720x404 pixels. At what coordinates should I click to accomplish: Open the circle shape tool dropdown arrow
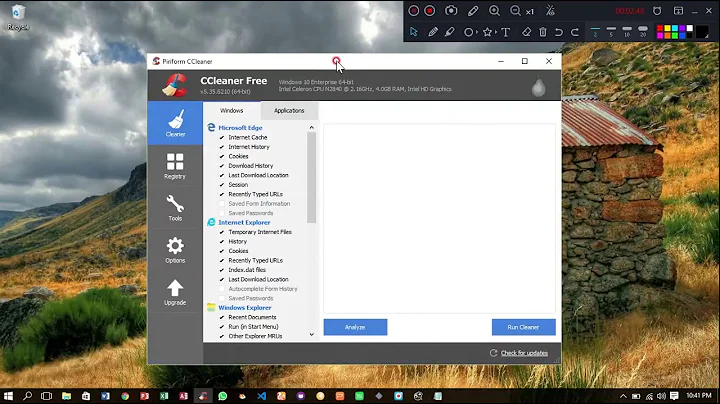click(x=476, y=32)
